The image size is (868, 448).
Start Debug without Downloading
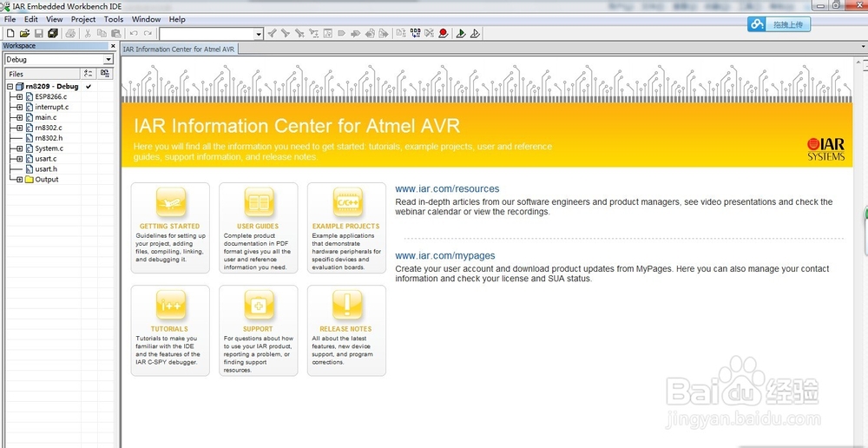(475, 33)
